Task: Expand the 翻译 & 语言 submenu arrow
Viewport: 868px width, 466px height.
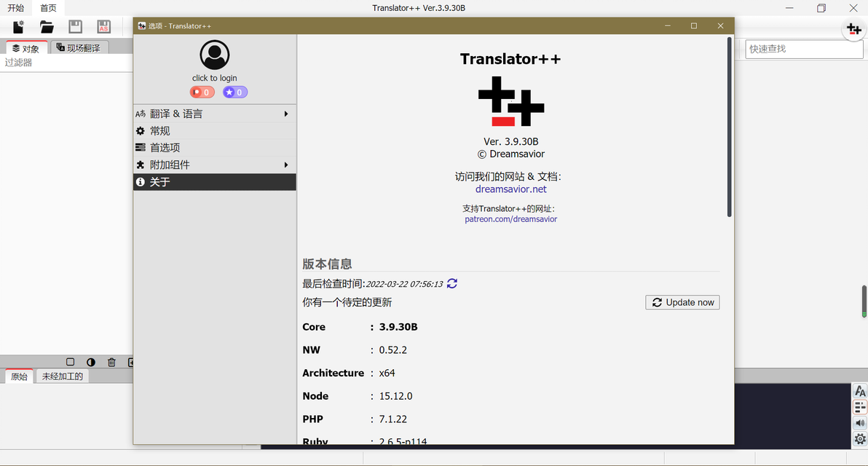Action: [x=286, y=114]
